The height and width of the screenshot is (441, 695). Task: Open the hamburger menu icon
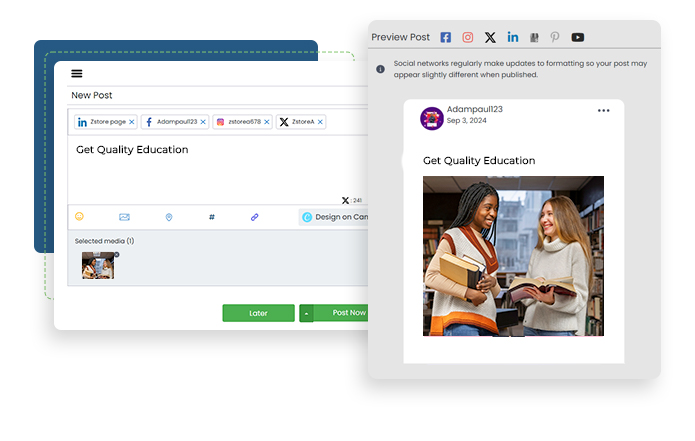pos(77,74)
